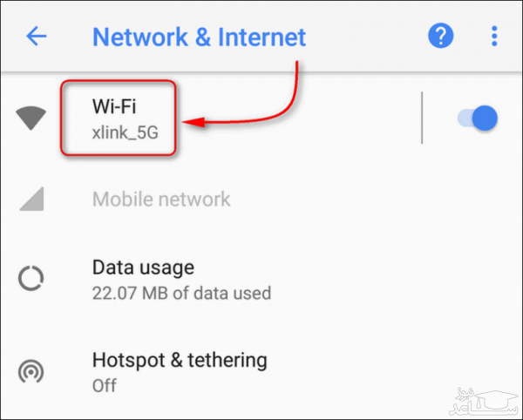This screenshot has width=523, height=420.
Task: Open help with the question mark icon
Action: 440,36
